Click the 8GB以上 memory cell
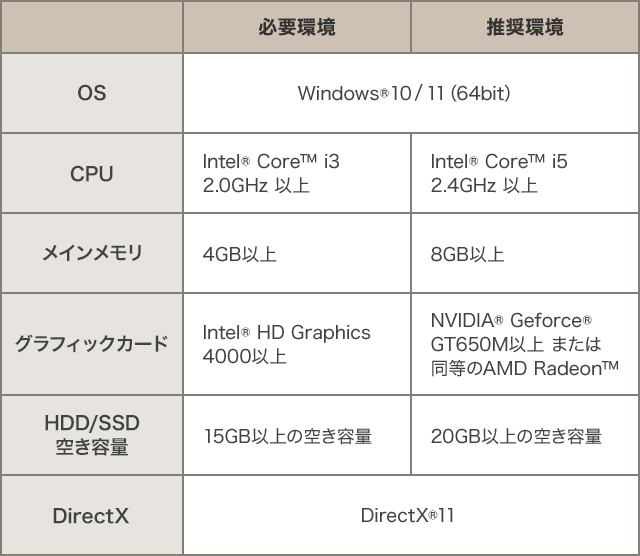This screenshot has height=556, width=640. point(525,253)
